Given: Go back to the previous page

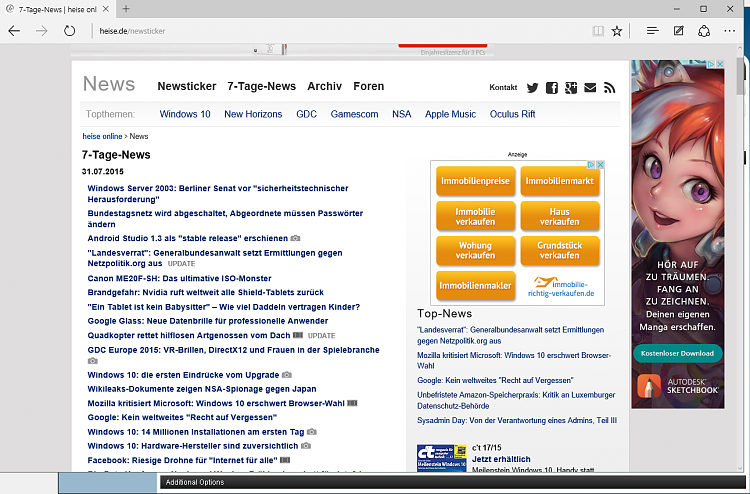Looking at the screenshot, I should point(14,31).
